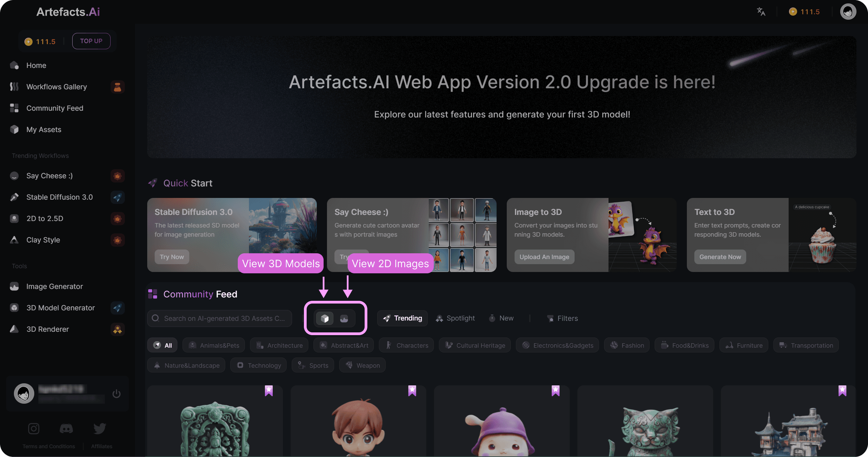Bookmark the purple hat character card
The width and height of the screenshot is (868, 457).
pyautogui.click(x=556, y=391)
